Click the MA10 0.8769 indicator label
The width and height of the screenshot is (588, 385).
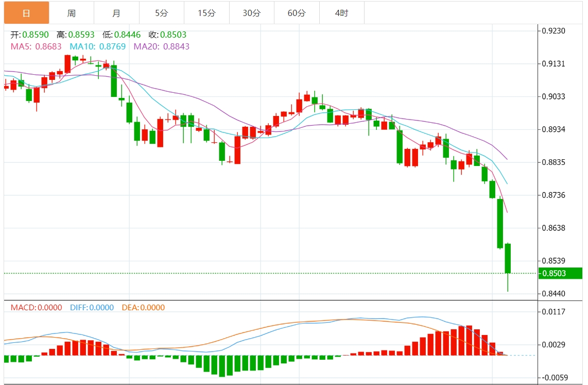coord(97,46)
